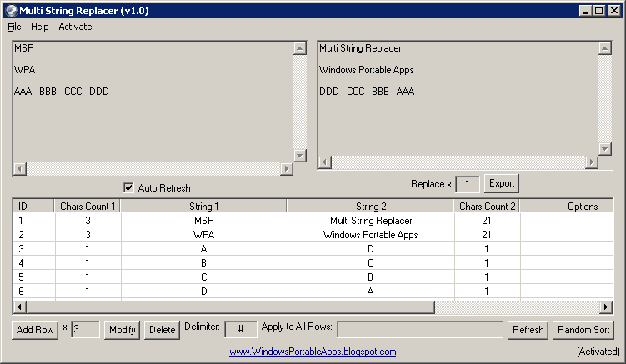Select String 1 cell D in row 6

tap(204, 292)
